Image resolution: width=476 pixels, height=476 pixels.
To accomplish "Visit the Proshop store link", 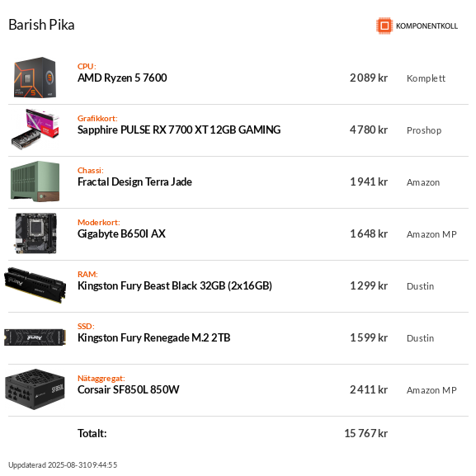I will click(x=424, y=130).
